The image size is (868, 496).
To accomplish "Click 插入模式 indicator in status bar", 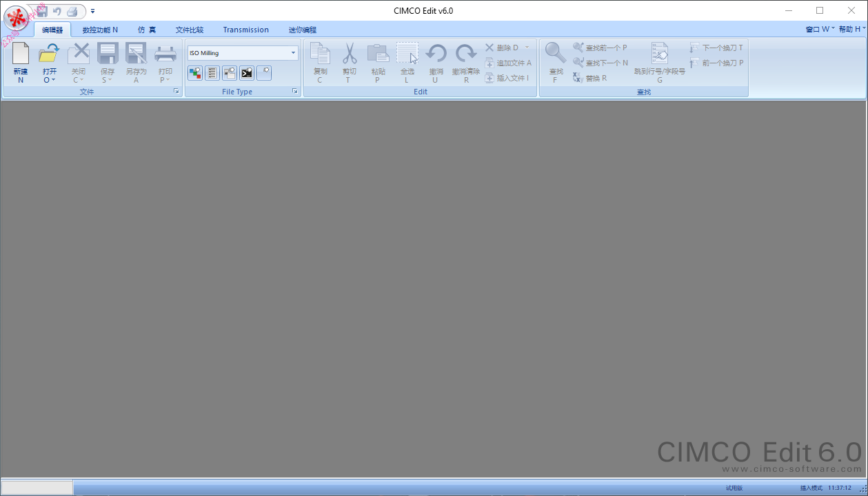I will tap(811, 488).
